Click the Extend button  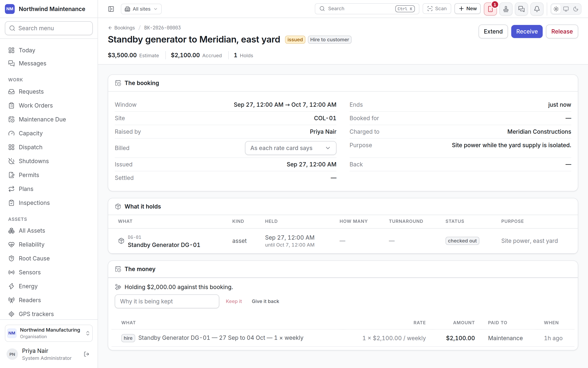[x=493, y=31]
